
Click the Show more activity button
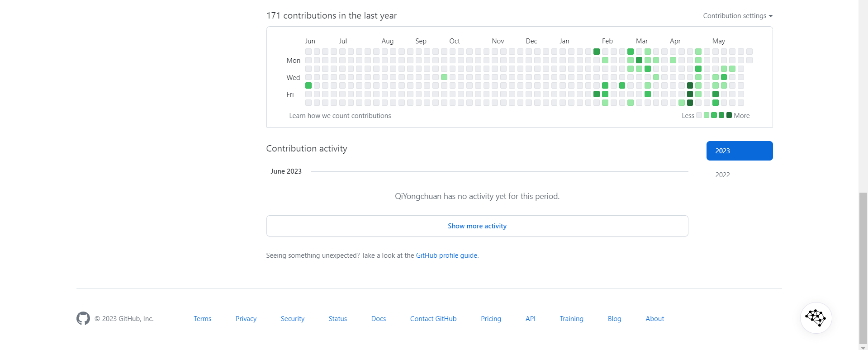(x=477, y=226)
